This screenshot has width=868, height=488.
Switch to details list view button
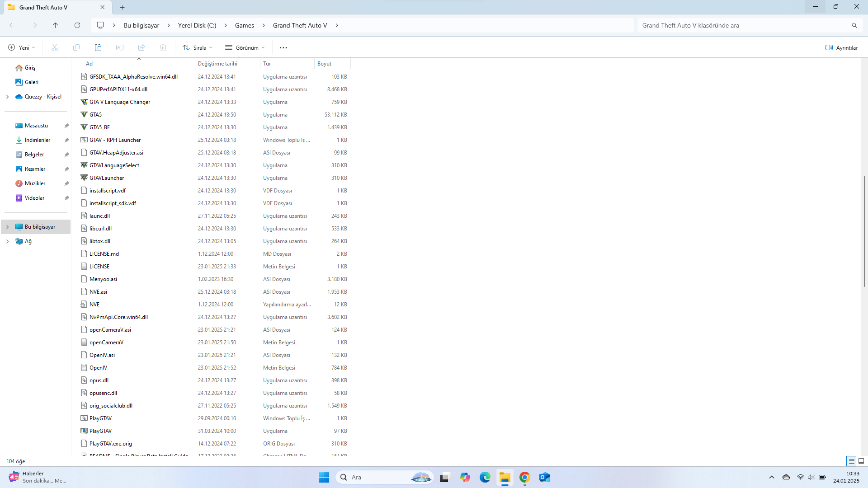tap(851, 461)
